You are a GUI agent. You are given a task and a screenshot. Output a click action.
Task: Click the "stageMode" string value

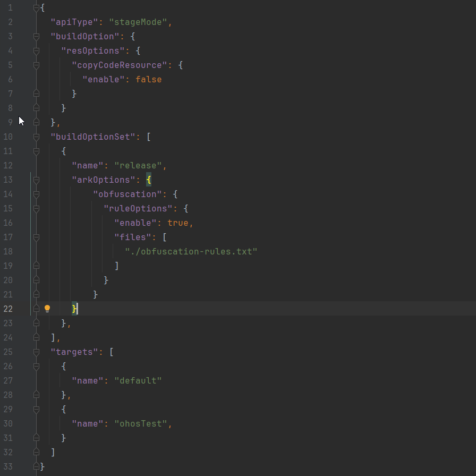click(x=138, y=22)
